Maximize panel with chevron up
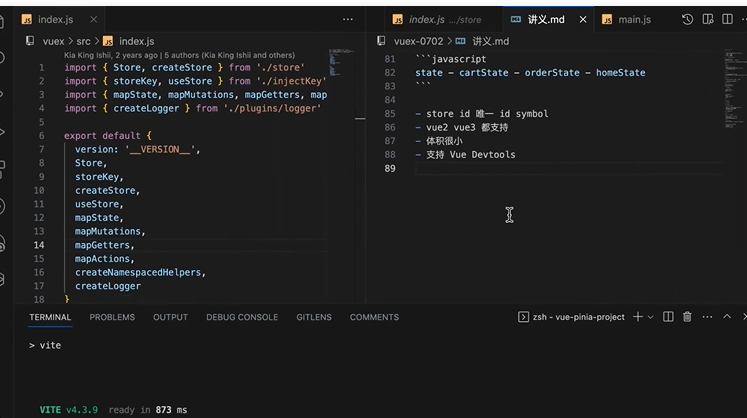 (x=727, y=316)
